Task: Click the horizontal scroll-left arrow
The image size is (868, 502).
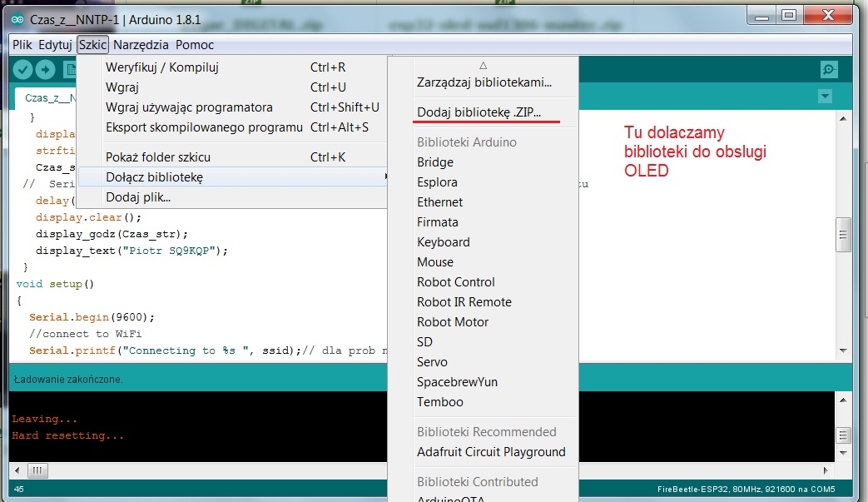Action: pos(17,470)
